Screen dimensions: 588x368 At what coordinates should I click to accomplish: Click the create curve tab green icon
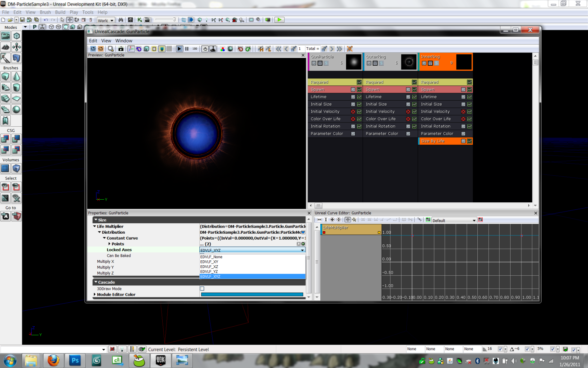coord(428,220)
